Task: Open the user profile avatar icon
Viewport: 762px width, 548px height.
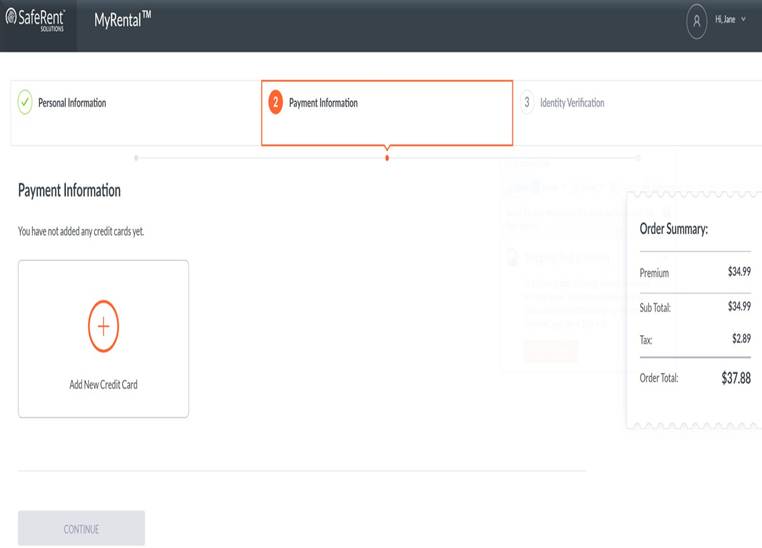Action: pos(696,21)
